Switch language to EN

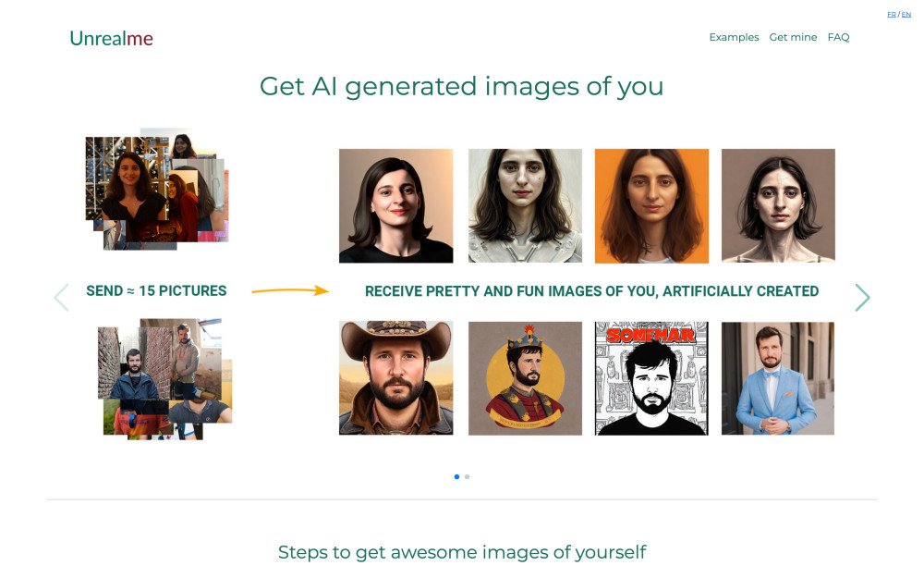[906, 15]
